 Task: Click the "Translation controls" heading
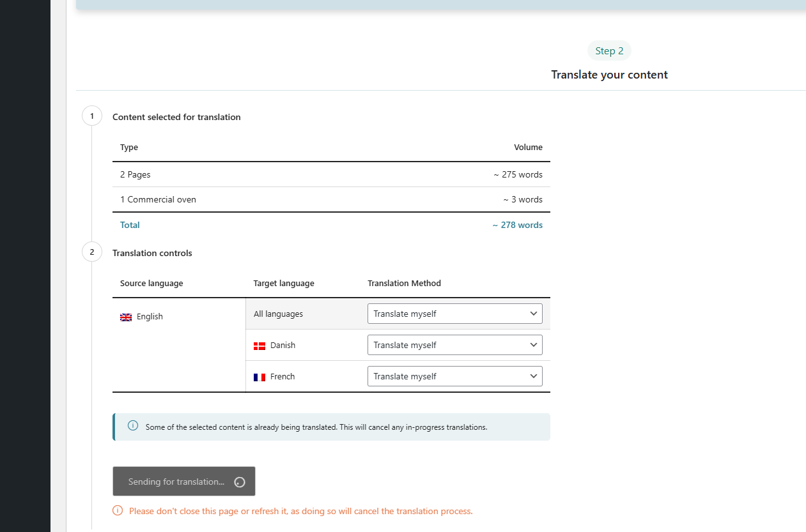point(152,253)
